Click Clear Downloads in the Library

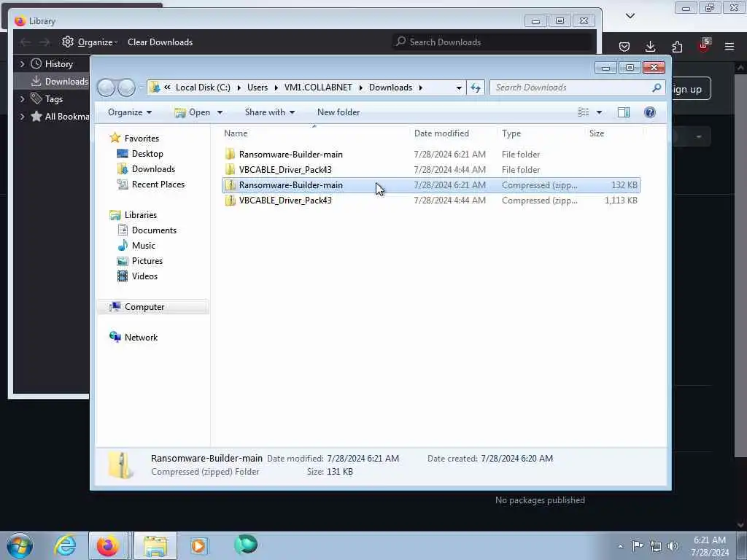160,42
